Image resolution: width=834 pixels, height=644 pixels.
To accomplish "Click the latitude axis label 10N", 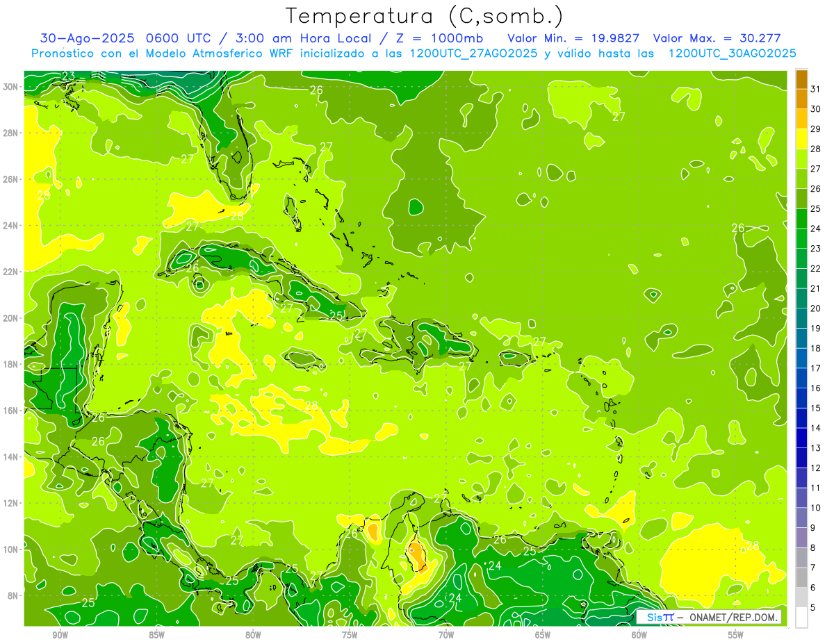I will click(12, 550).
